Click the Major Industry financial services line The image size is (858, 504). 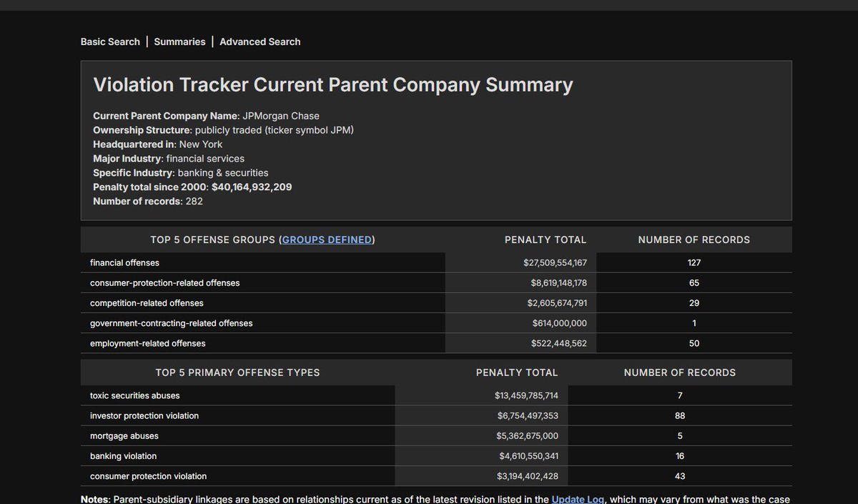tap(169, 159)
